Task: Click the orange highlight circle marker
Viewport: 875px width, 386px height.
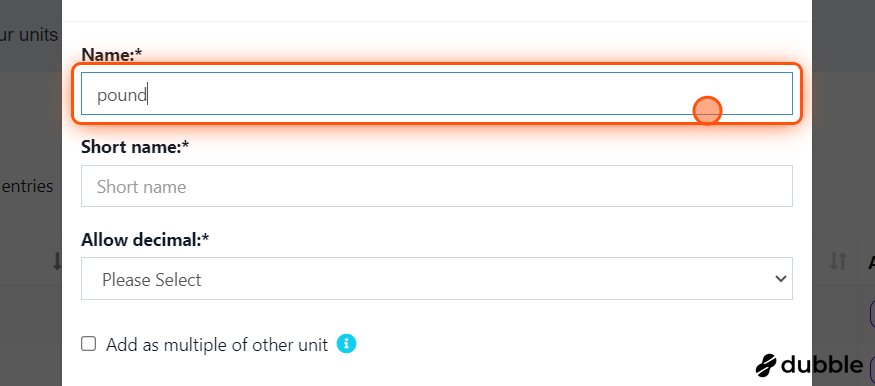Action: pyautogui.click(x=707, y=110)
